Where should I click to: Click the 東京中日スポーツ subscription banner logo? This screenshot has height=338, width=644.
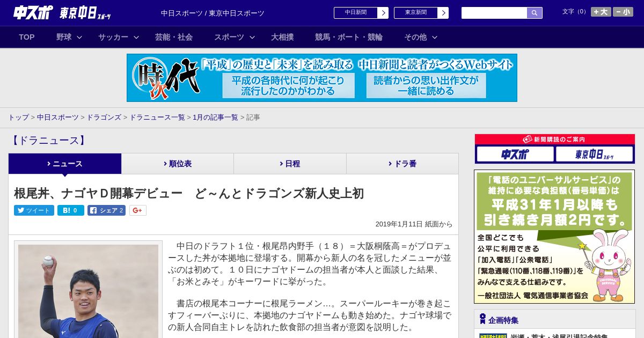594,155
